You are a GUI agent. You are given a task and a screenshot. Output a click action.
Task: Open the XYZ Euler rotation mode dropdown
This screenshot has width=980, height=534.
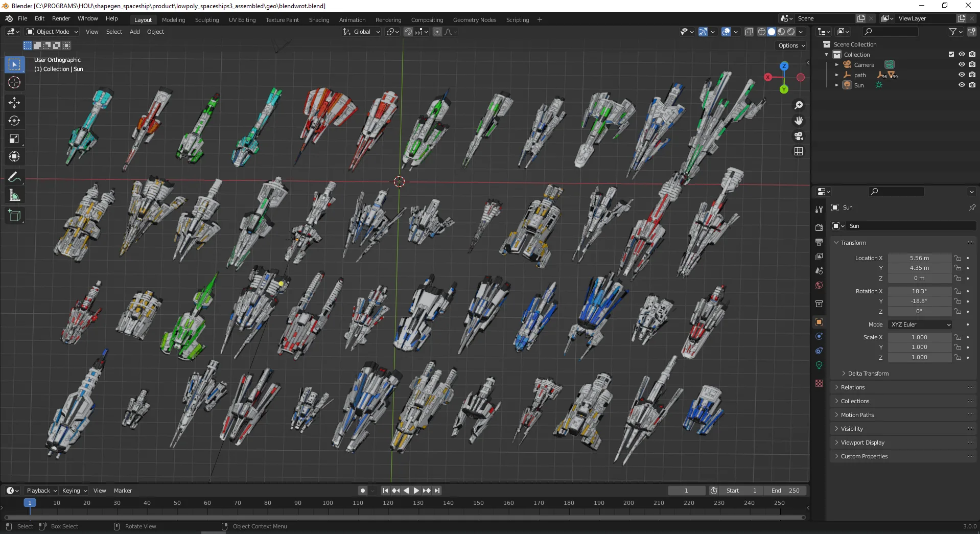click(919, 324)
